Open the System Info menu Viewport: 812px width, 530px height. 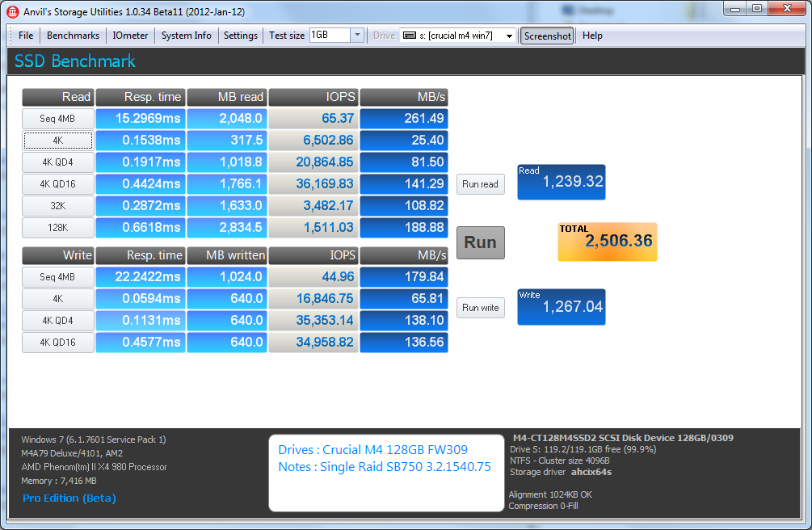[187, 36]
